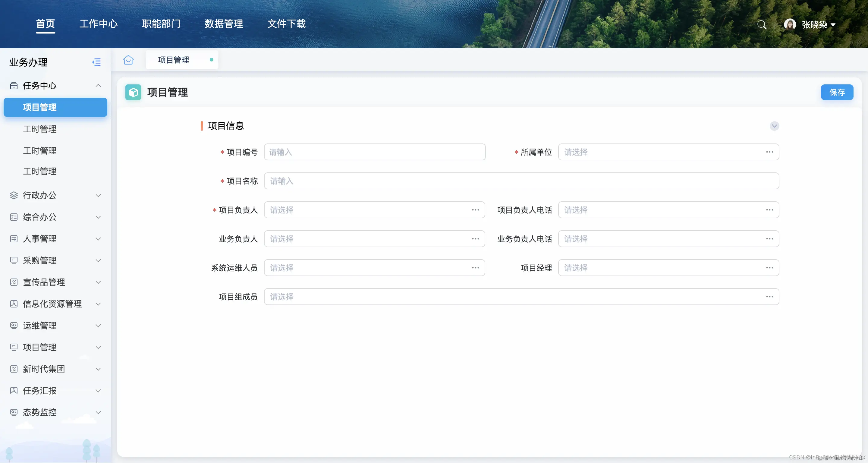
Task: Click the home icon in tab bar
Action: (x=128, y=60)
